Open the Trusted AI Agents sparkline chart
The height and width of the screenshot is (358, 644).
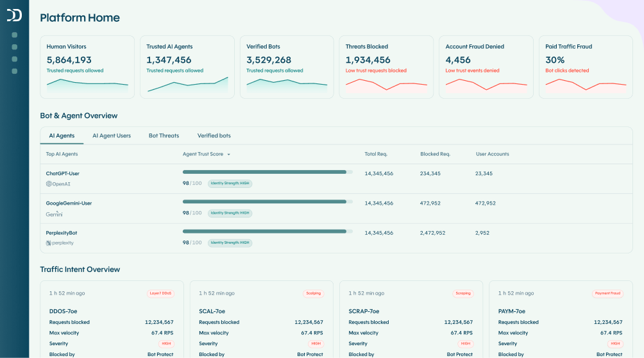tap(188, 84)
